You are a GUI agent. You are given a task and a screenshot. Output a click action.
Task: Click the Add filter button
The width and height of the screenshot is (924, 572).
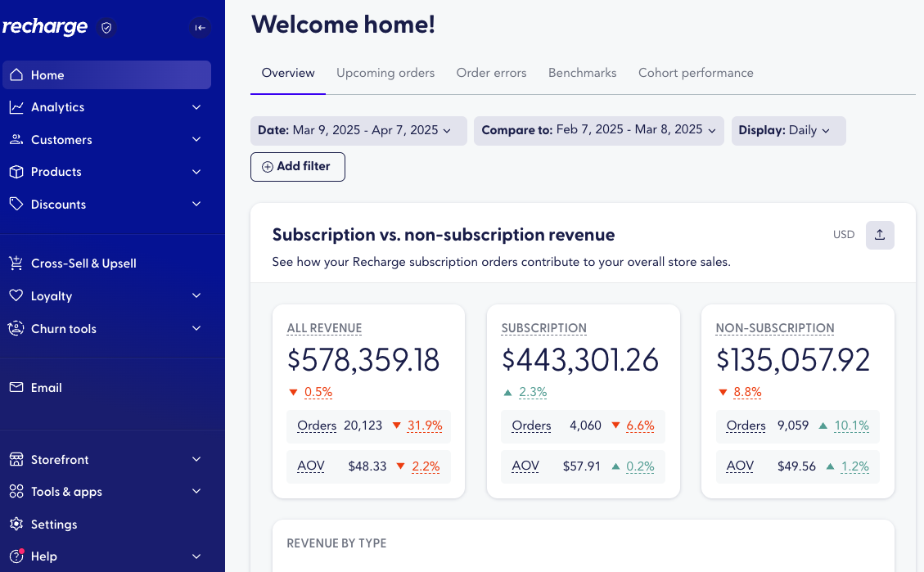pos(298,167)
